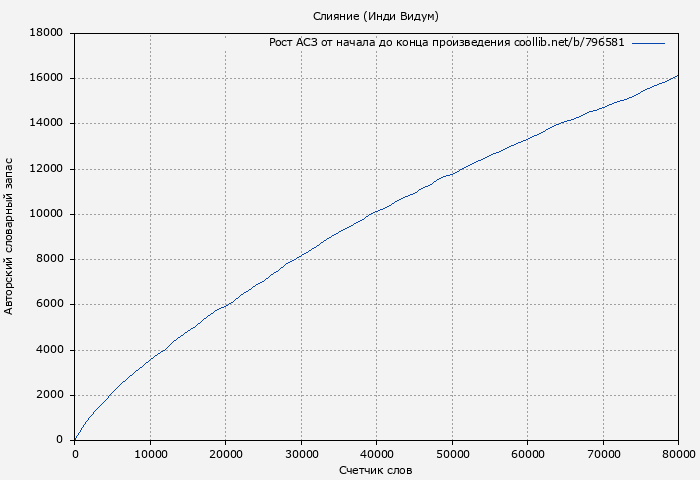
Task: Click the 6000 tick label on the y-axis
Action: [x=50, y=305]
